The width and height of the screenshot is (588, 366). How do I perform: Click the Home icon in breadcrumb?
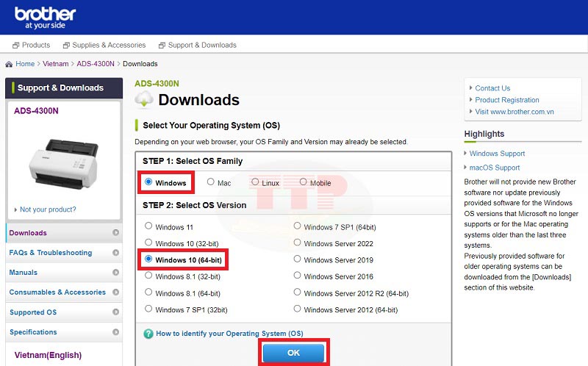[x=9, y=64]
